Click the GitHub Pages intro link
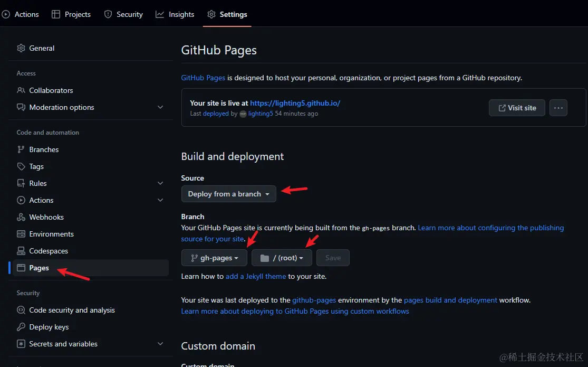The height and width of the screenshot is (367, 588). pyautogui.click(x=203, y=78)
